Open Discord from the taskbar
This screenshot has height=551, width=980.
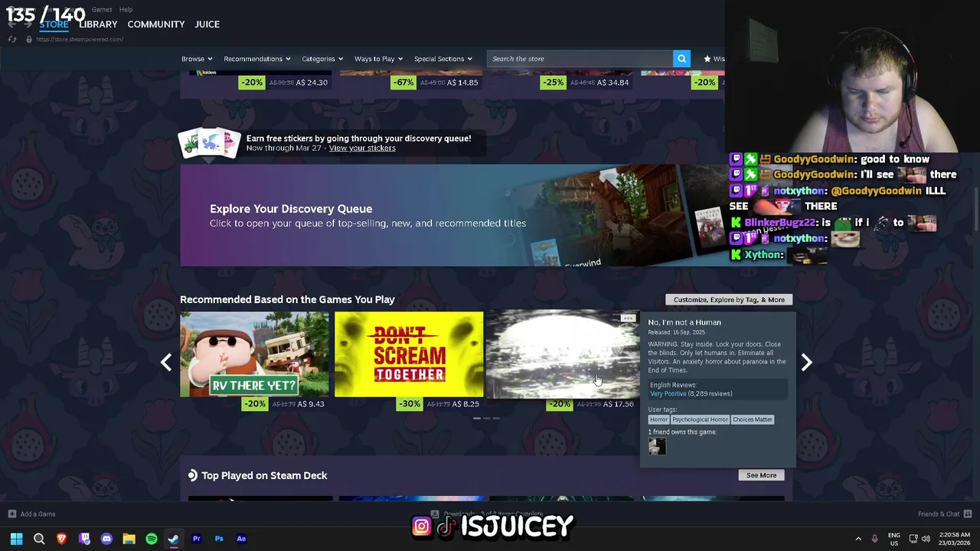tap(106, 539)
